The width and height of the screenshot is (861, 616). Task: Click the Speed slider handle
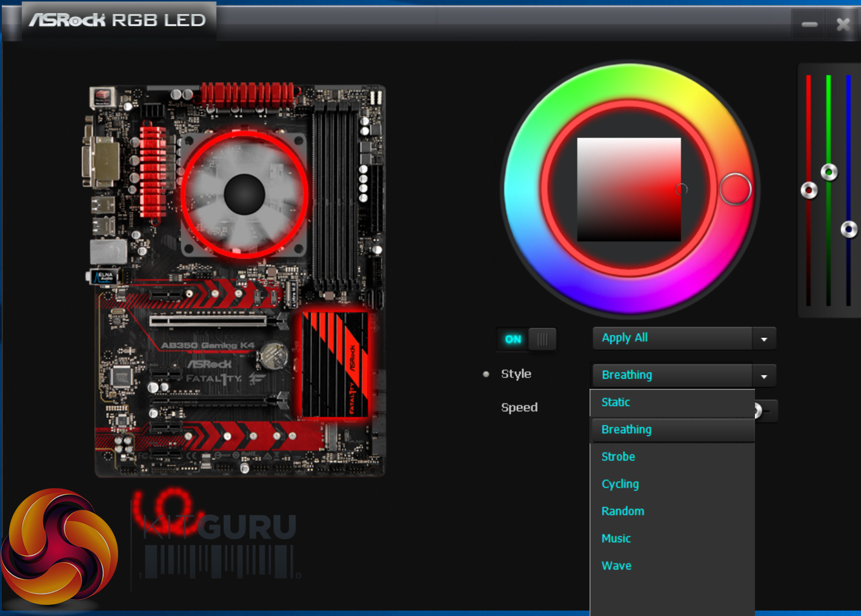pos(757,411)
